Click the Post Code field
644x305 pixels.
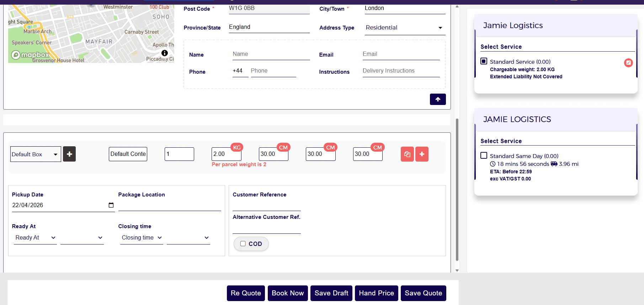pos(269,9)
